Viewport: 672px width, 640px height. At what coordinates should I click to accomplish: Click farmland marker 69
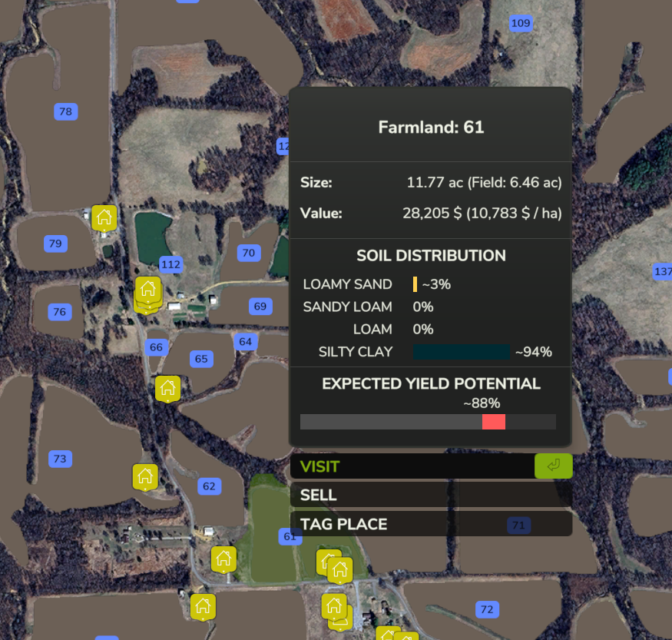coord(260,307)
